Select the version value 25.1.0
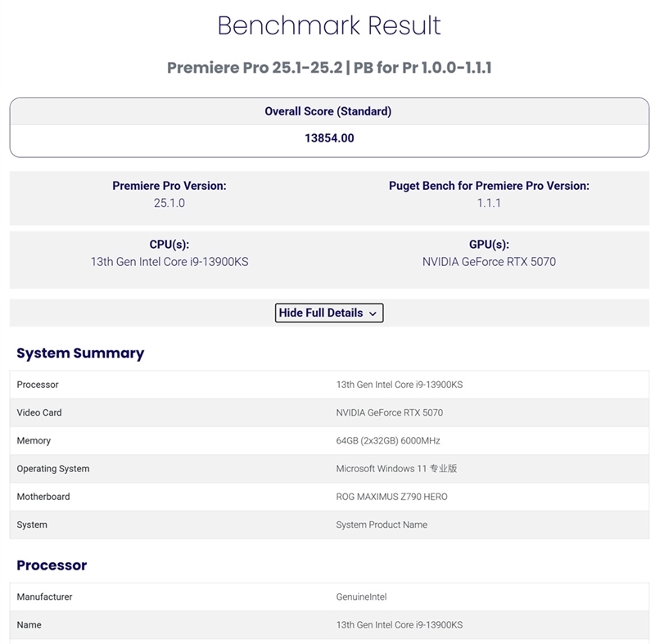Image resolution: width=655 pixels, height=644 pixels. pos(169,203)
